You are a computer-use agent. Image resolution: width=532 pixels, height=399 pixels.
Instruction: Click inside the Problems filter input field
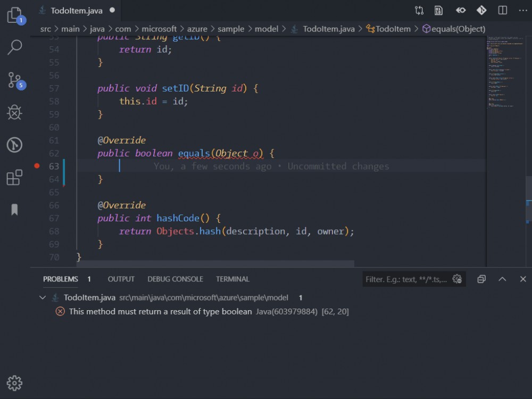pyautogui.click(x=404, y=279)
